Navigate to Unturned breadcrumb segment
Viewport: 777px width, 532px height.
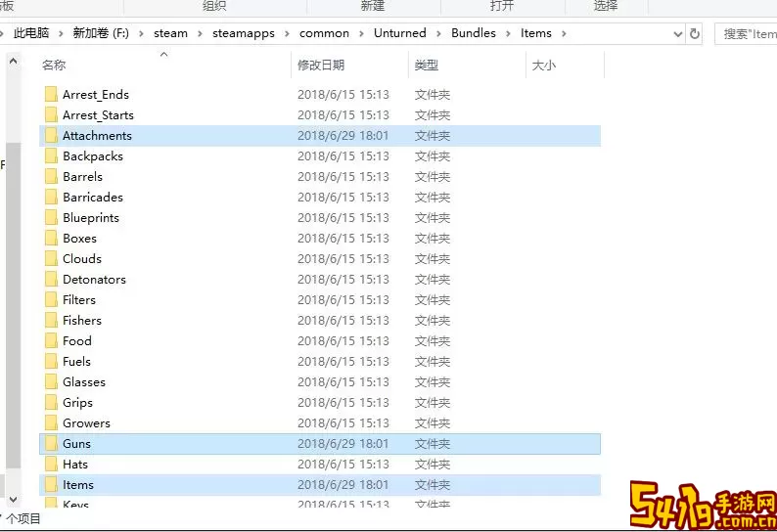point(400,33)
